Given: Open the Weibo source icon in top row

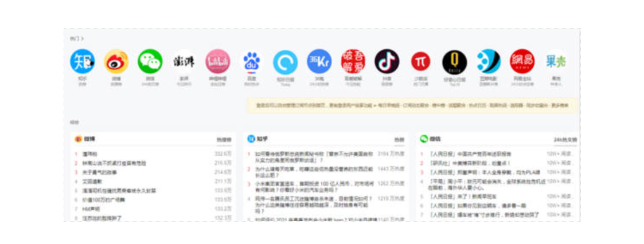Looking at the screenshot, I should pyautogui.click(x=116, y=61).
